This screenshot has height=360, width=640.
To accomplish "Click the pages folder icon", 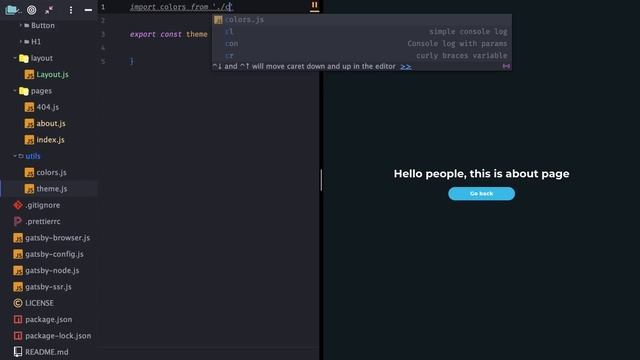I will tap(24, 91).
